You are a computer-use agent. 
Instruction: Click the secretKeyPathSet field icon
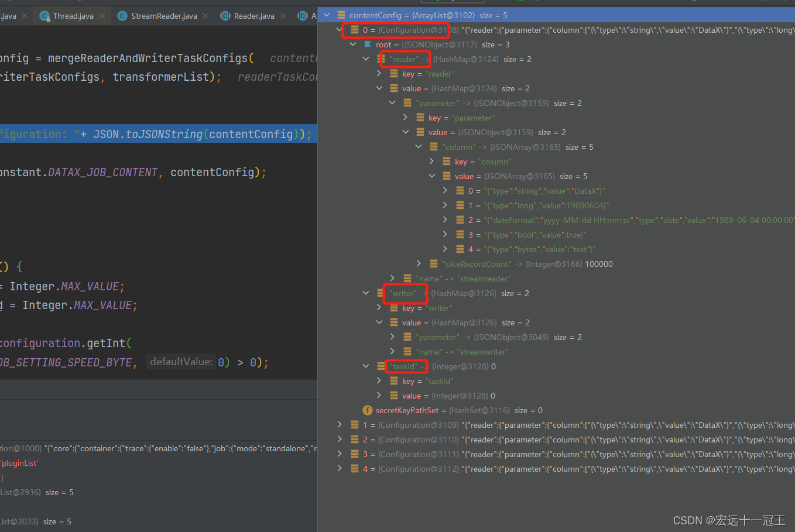tap(368, 410)
